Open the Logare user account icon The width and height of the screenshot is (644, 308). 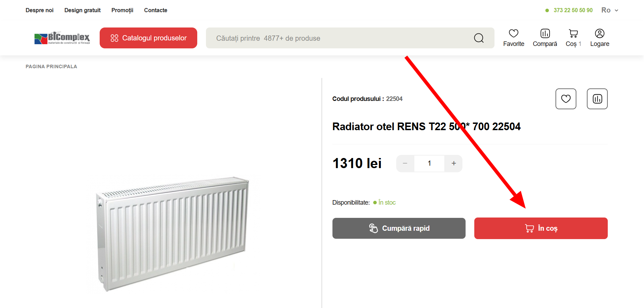[x=599, y=33]
